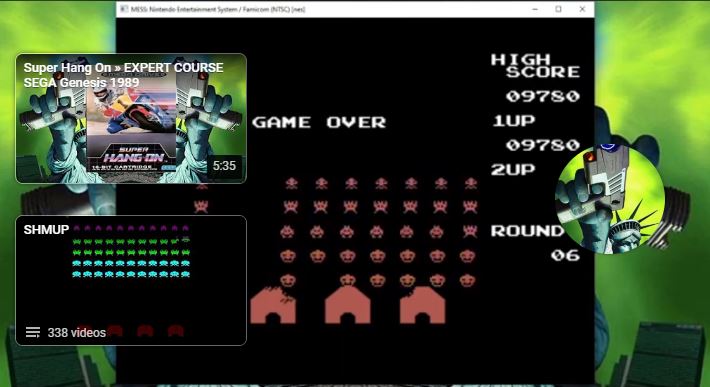Open the Super Hang On video card
Screen dimensions: 710x387
tap(131, 119)
